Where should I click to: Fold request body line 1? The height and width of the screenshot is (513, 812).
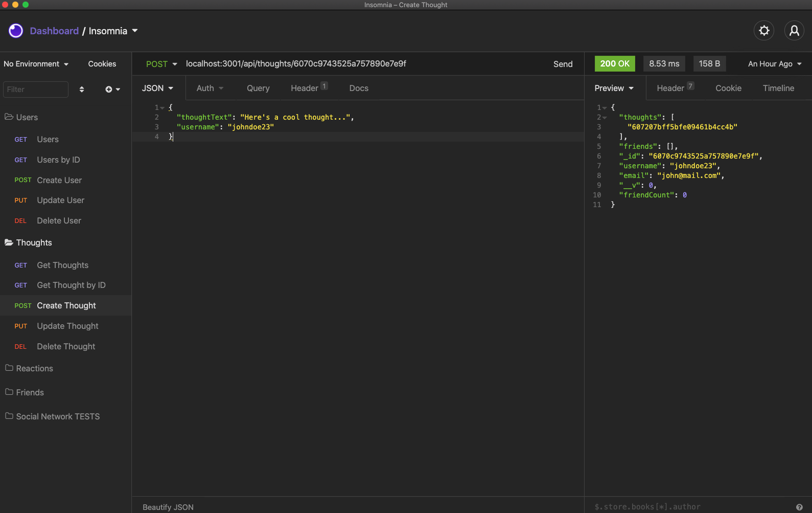[162, 108]
